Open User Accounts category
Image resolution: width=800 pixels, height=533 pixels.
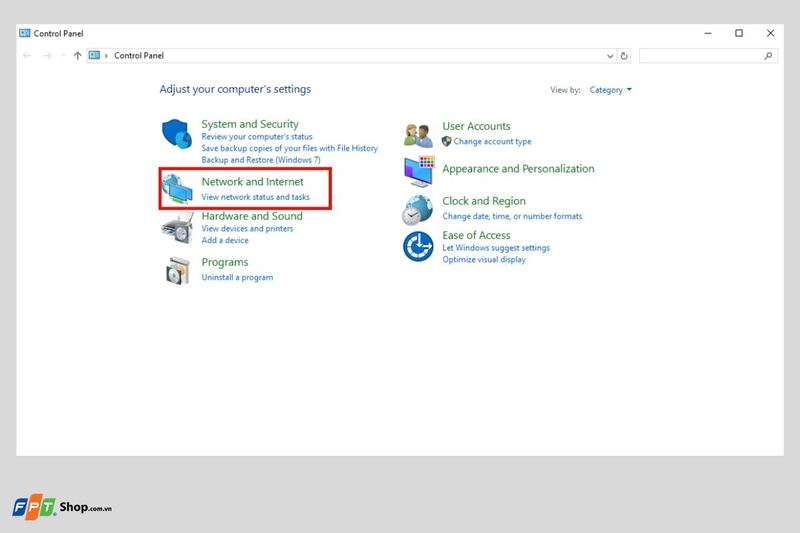coord(476,126)
